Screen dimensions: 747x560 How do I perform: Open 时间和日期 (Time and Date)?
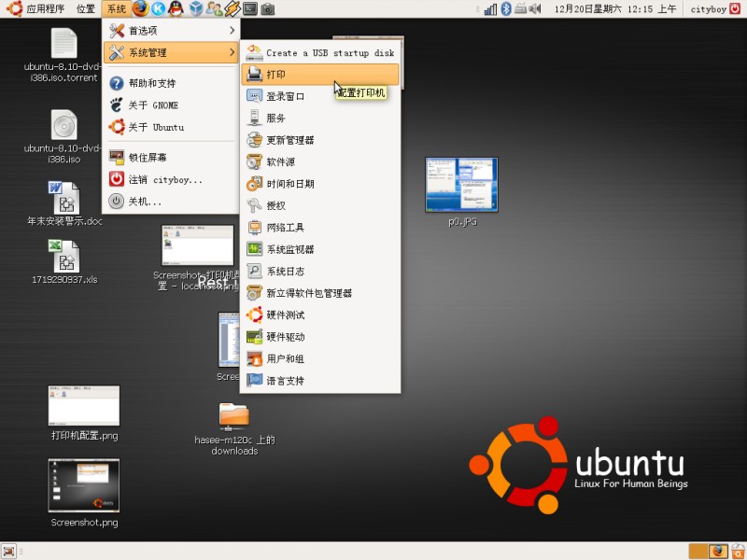tap(320, 184)
